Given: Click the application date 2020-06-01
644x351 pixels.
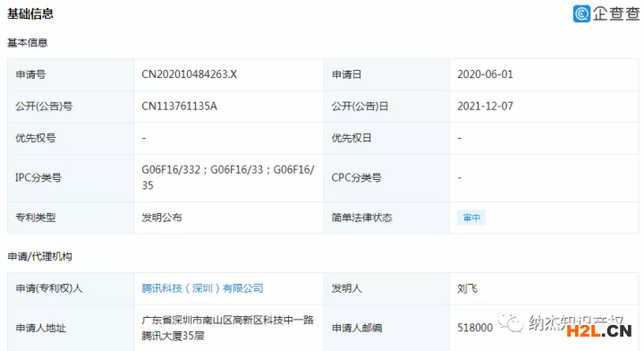Looking at the screenshot, I should 485,74.
